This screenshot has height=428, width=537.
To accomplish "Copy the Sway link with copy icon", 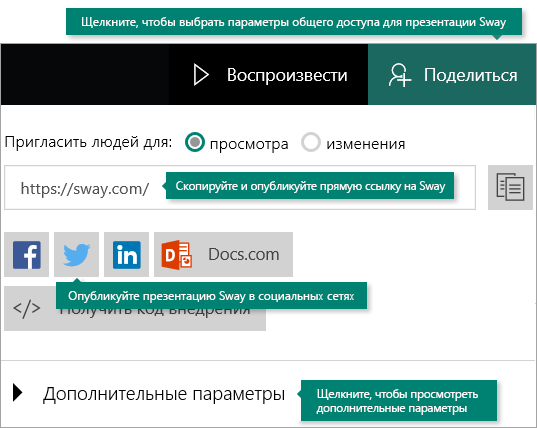I will (510, 187).
